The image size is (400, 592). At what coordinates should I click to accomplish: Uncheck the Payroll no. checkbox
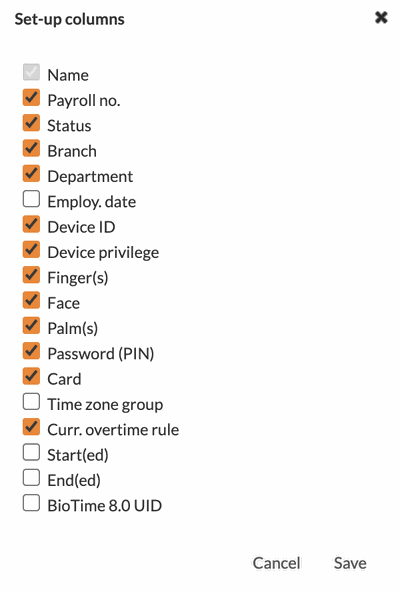click(x=31, y=97)
